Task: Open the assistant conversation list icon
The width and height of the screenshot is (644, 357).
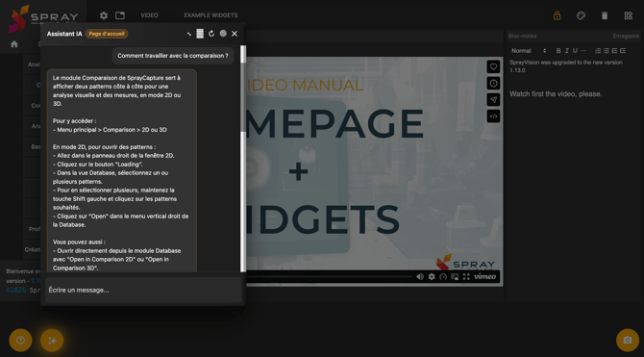Action: (200, 34)
